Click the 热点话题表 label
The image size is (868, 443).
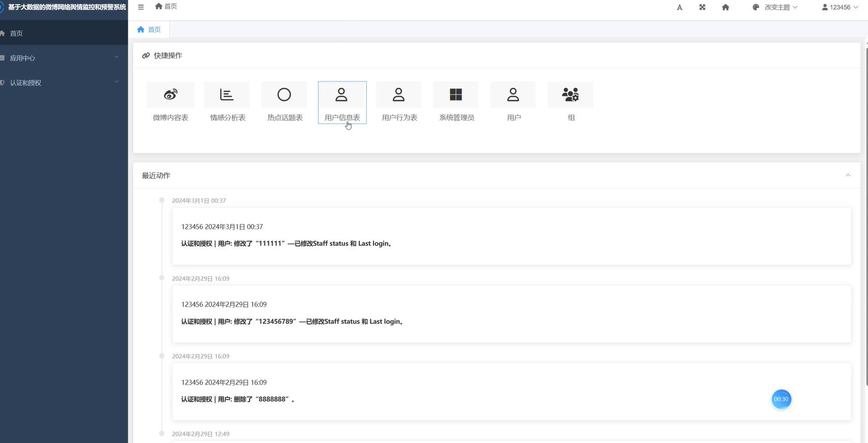click(x=285, y=118)
